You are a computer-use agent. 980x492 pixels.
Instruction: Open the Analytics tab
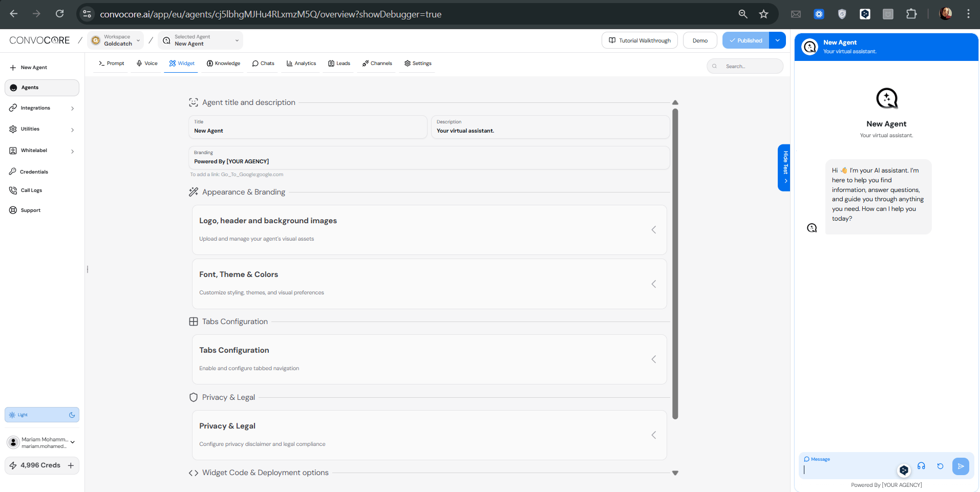302,63
